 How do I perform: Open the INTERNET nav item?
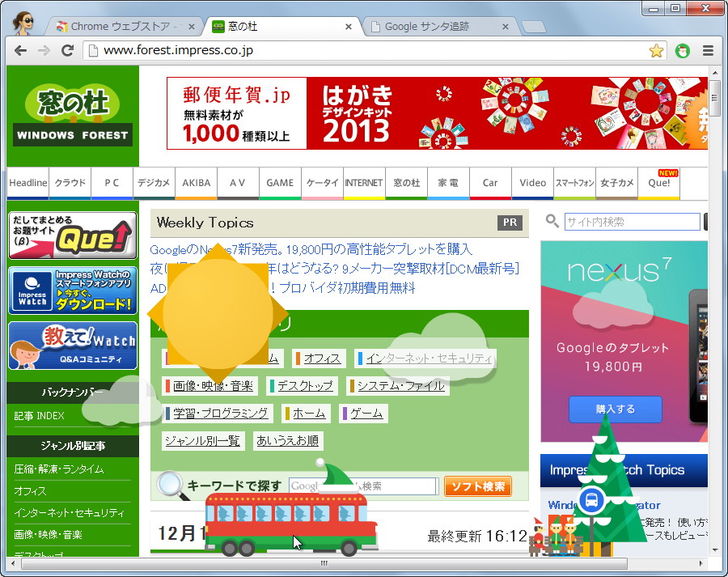(x=364, y=183)
